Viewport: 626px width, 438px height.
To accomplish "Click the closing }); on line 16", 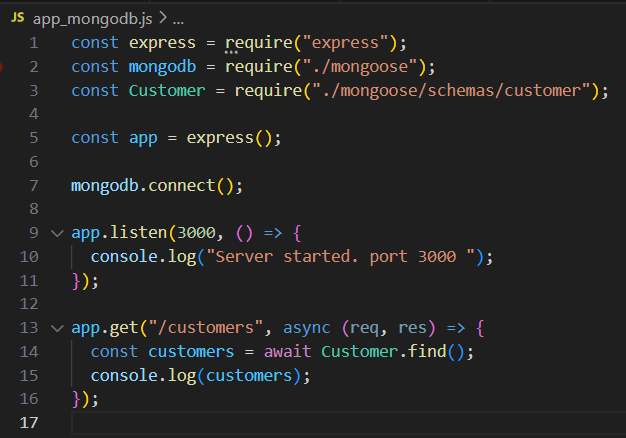I will (85, 399).
